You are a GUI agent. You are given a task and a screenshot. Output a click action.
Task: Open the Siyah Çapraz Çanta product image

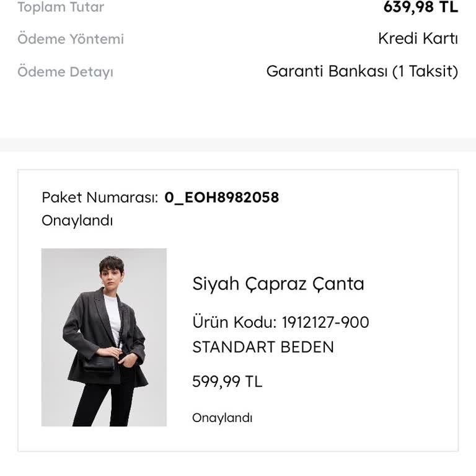click(104, 337)
